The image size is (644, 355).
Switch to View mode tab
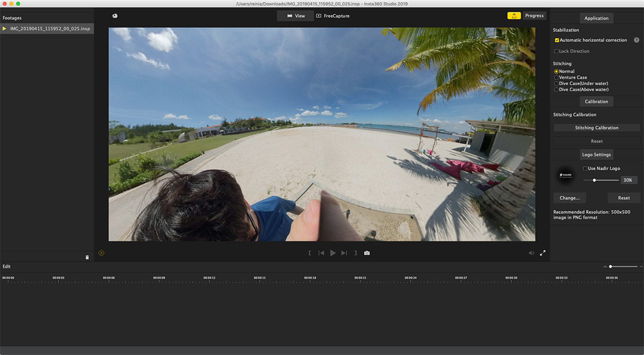click(296, 16)
